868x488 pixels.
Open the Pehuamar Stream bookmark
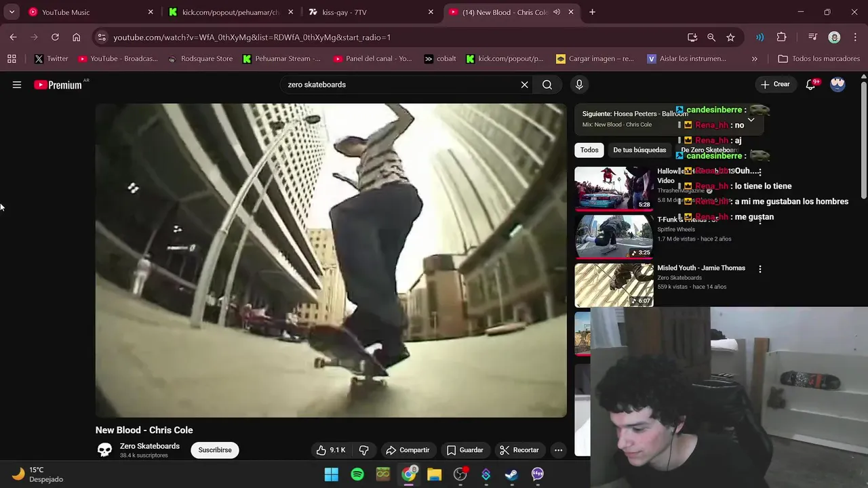tap(281, 59)
